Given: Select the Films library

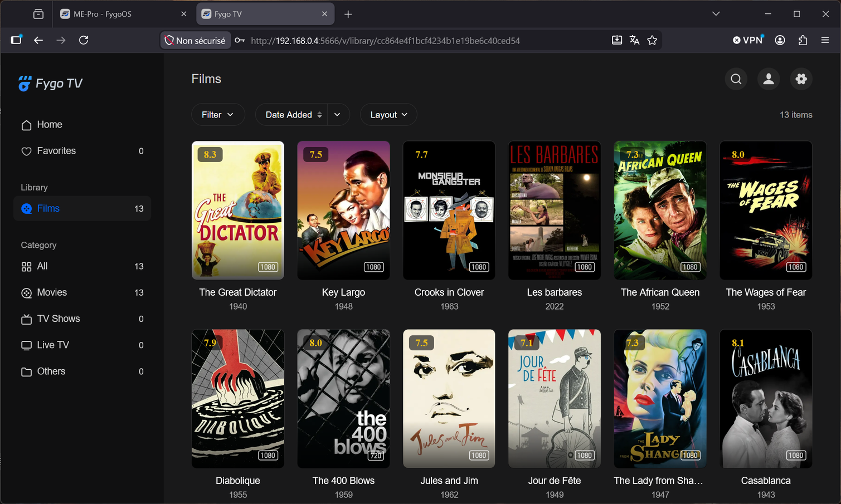Looking at the screenshot, I should click(82, 209).
